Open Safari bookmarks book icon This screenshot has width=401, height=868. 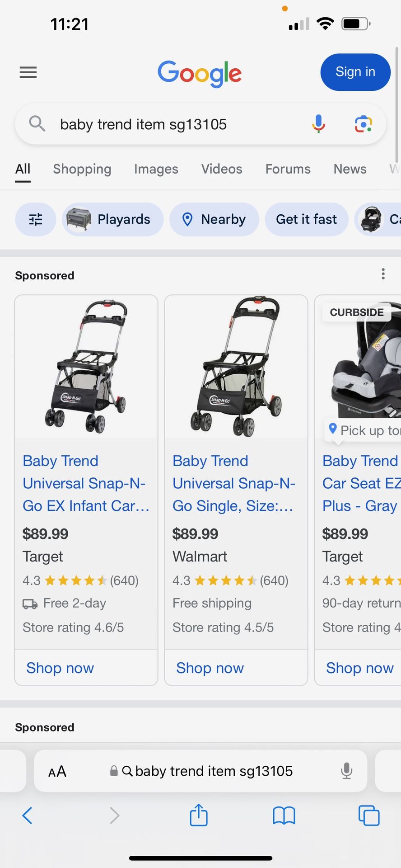click(x=284, y=816)
